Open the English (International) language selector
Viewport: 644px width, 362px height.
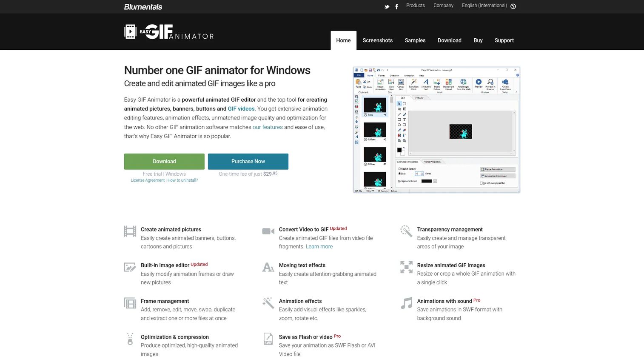tap(489, 6)
